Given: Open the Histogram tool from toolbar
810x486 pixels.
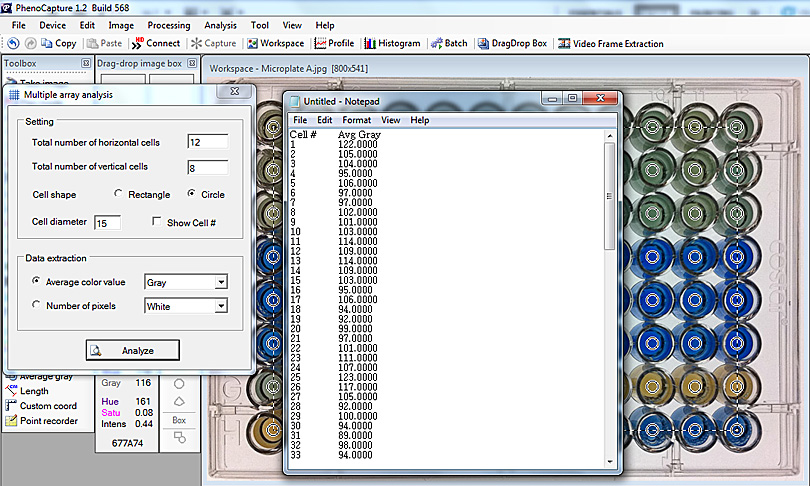Looking at the screenshot, I should click(x=392, y=43).
